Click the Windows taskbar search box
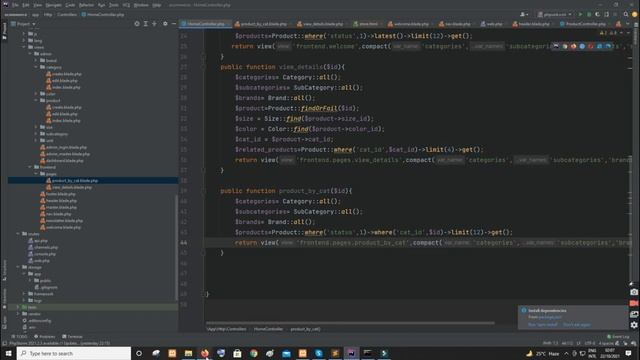Screen dimensions: 640x360 pyautogui.click(x=74, y=353)
